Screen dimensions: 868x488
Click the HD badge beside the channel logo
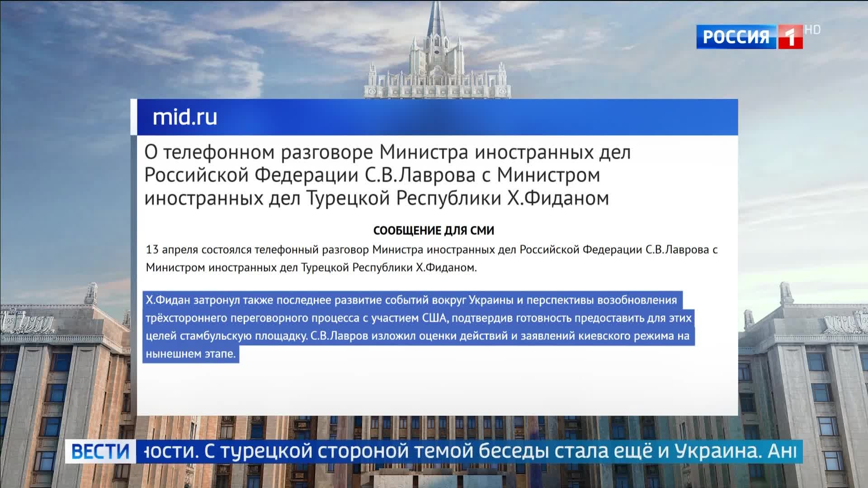(x=812, y=30)
